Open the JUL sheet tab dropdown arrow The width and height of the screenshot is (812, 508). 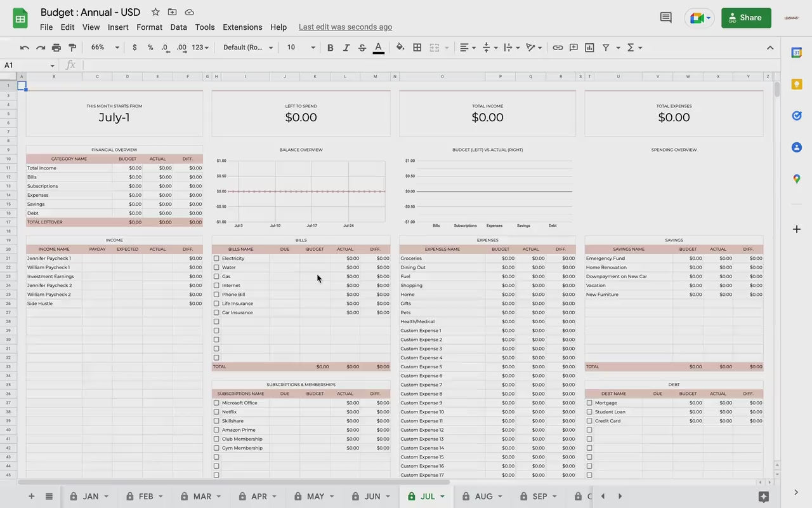[442, 497]
